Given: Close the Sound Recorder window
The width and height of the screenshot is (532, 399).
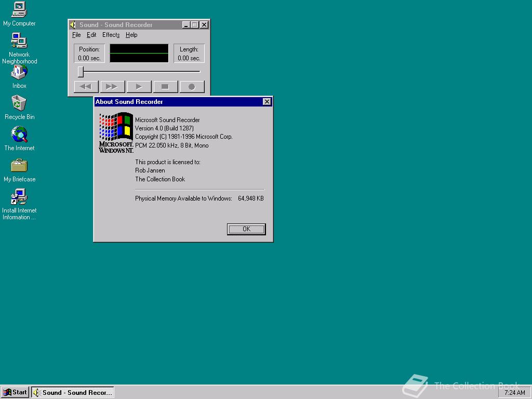Looking at the screenshot, I should (x=204, y=25).
